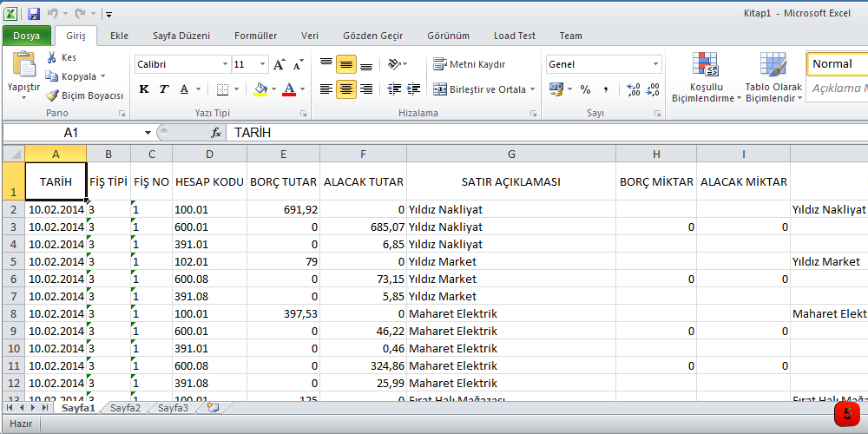The height and width of the screenshot is (434, 868).
Task: Switch to the Gözden Geçir tab
Action: 373,36
